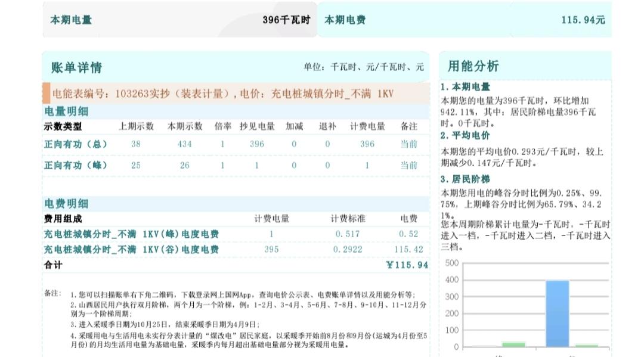Click the 本期电量 label at top

click(x=71, y=20)
